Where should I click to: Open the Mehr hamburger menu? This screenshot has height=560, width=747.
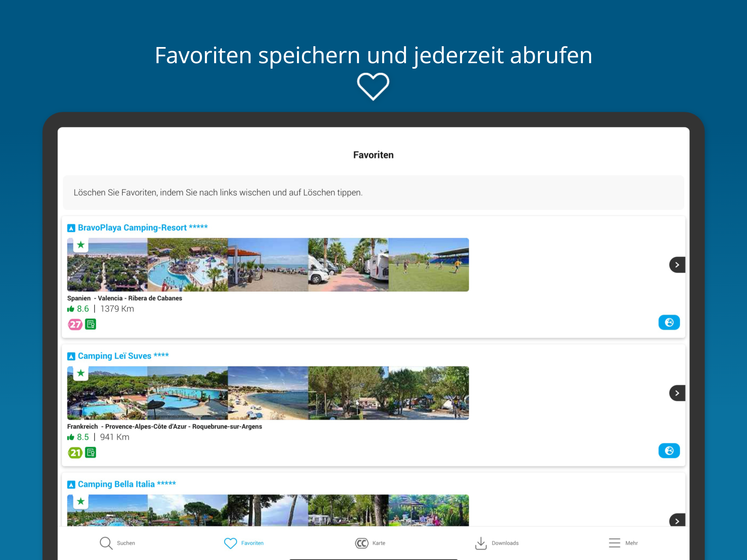pyautogui.click(x=614, y=543)
